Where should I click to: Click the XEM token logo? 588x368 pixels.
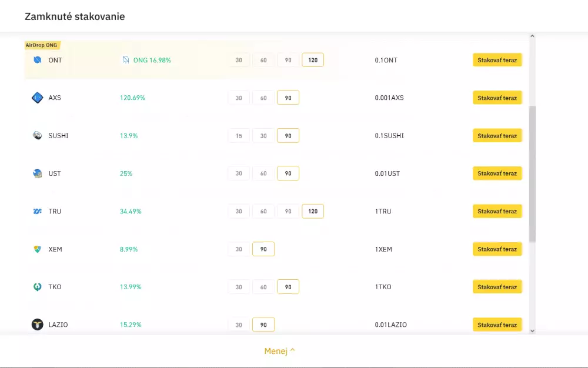[x=37, y=249]
